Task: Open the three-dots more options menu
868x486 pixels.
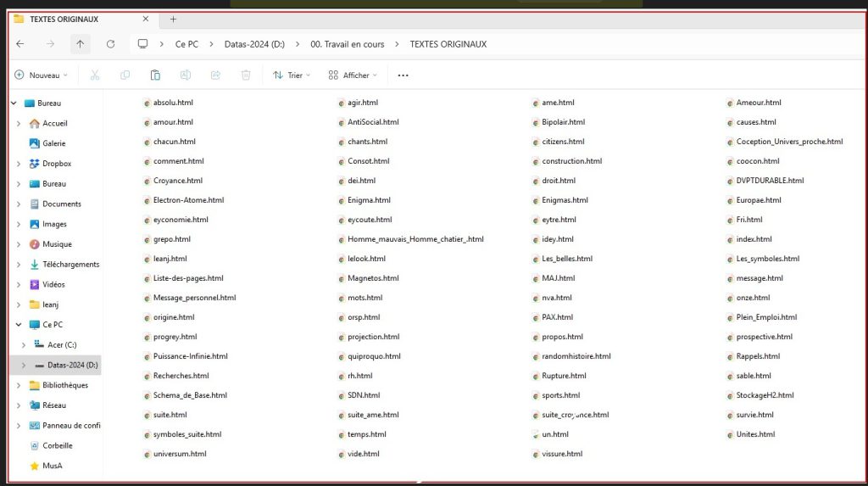Action: (403, 75)
